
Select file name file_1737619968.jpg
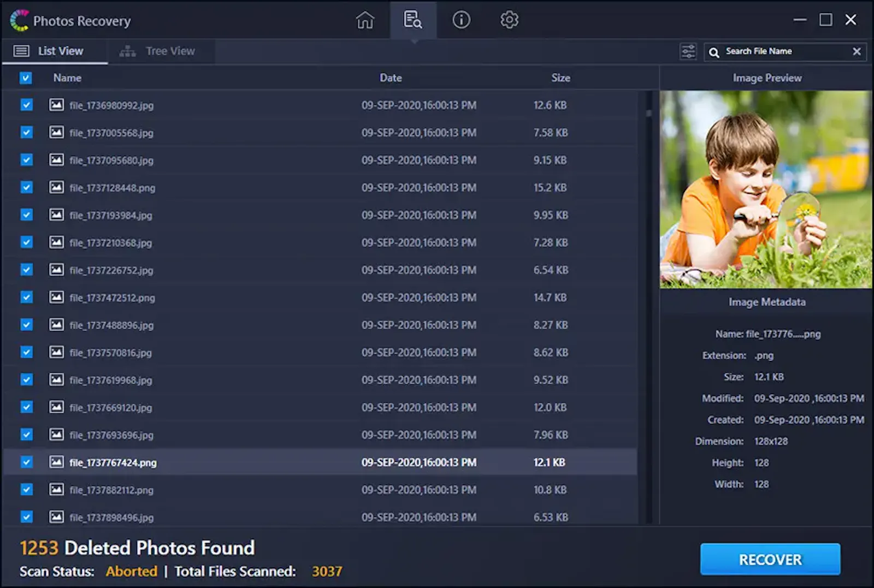tap(110, 380)
